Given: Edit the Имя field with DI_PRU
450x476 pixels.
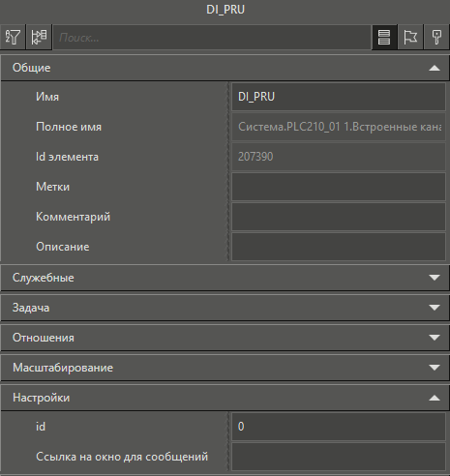Looking at the screenshot, I should pos(339,97).
